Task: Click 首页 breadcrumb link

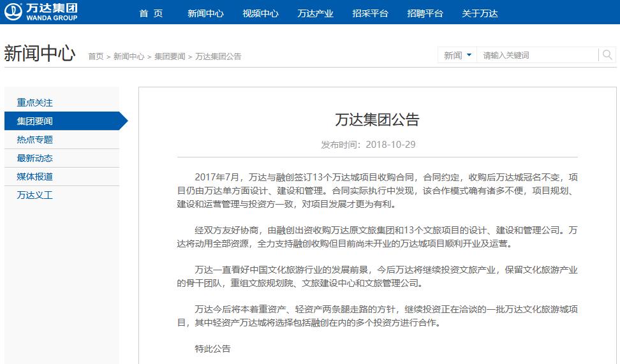Action: (96, 57)
